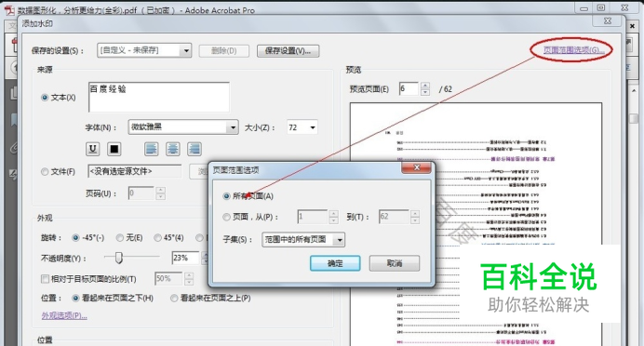This screenshot has width=644, height=346.
Task: Click the 删除(D) button
Action: pos(224,51)
